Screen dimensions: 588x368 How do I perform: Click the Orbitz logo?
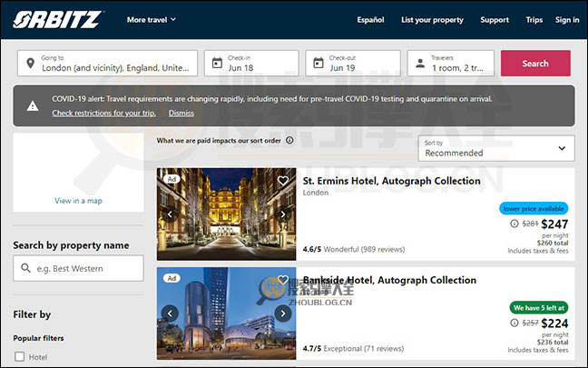[x=59, y=19]
